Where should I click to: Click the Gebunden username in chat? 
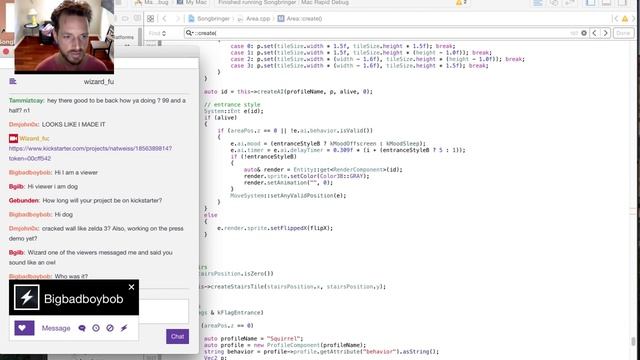pos(24,200)
